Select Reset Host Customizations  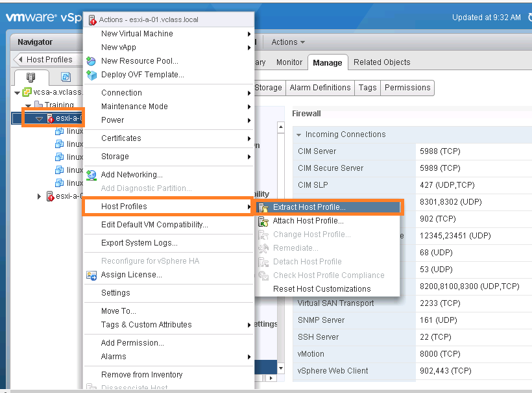328,289
